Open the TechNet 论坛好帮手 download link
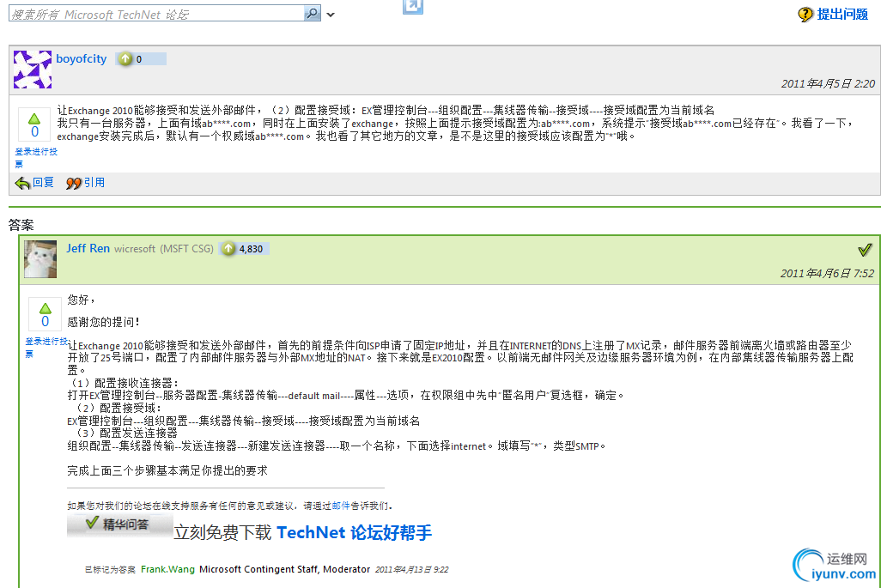This screenshot has height=588, width=881. coord(355,532)
